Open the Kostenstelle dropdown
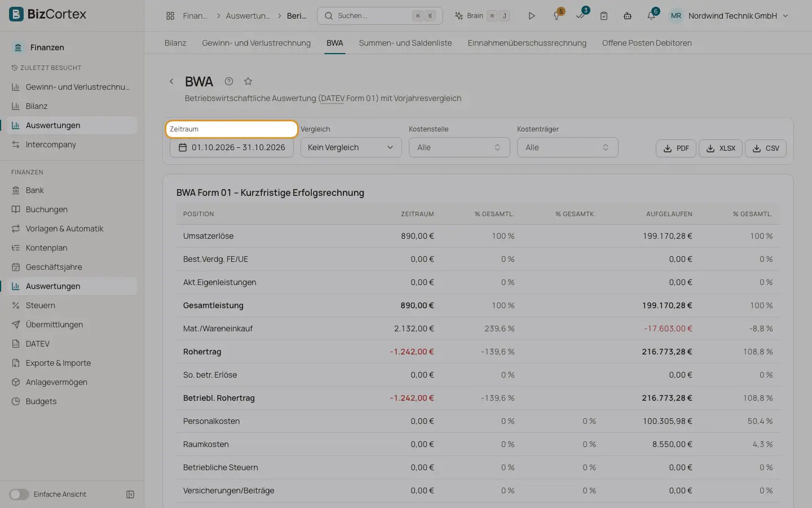Screen dimensions: 812x508 point(459,147)
